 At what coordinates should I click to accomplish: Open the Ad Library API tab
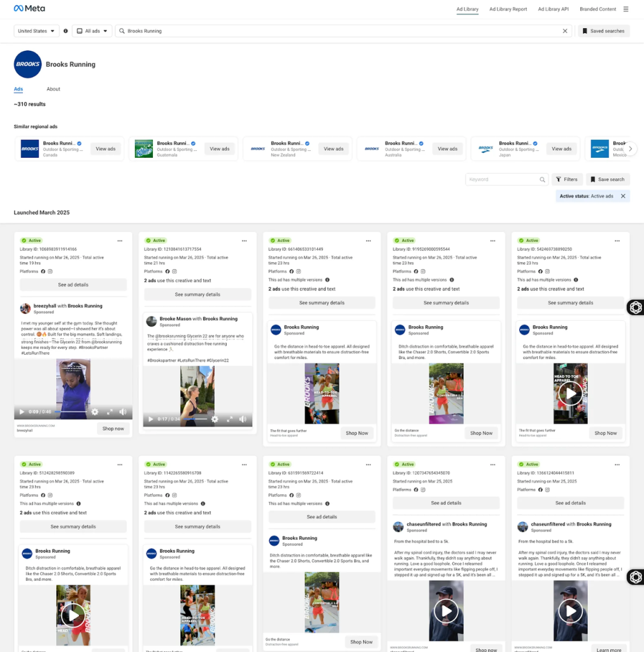pos(554,9)
